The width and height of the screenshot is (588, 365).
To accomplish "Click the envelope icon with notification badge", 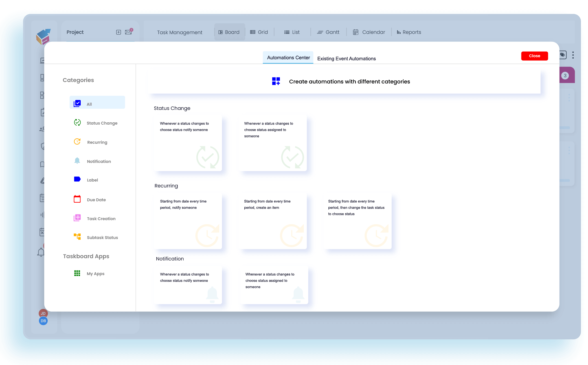I will [x=129, y=32].
